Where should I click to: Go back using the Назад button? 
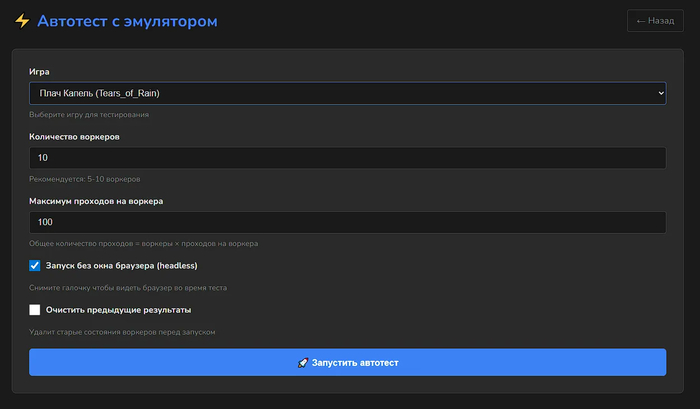pos(655,21)
